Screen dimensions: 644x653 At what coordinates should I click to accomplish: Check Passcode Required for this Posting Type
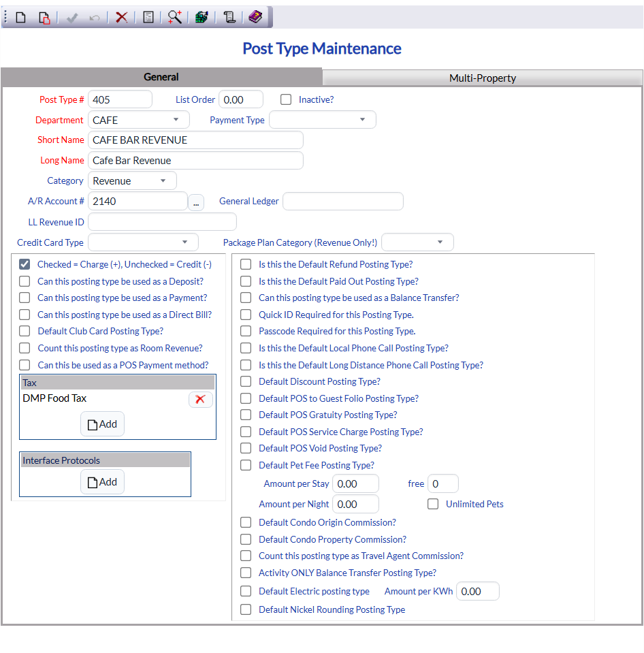click(x=246, y=331)
